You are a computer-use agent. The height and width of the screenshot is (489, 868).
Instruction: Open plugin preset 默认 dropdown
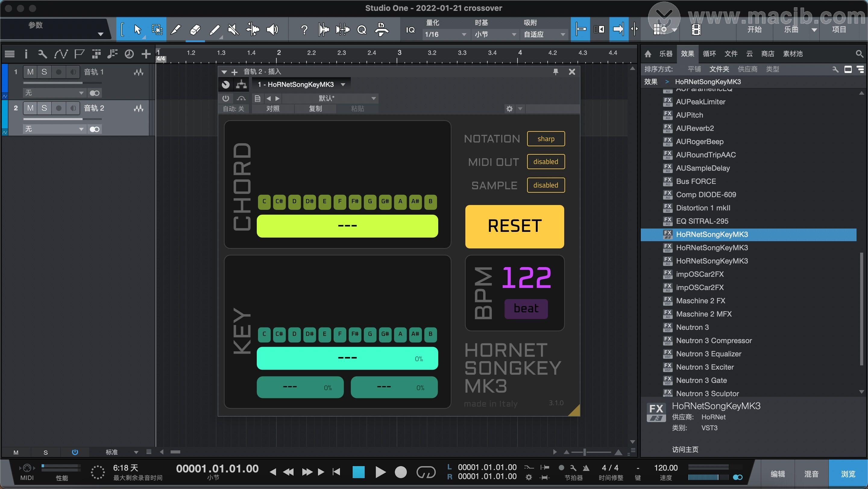(x=330, y=98)
